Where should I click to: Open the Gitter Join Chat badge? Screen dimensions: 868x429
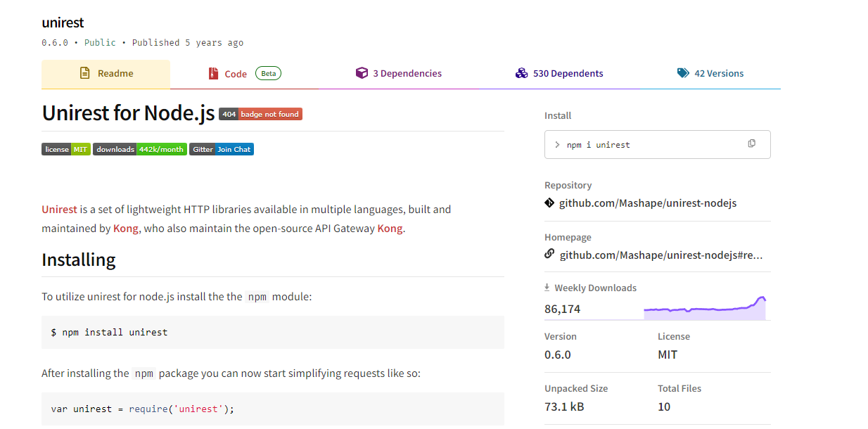pyautogui.click(x=222, y=149)
